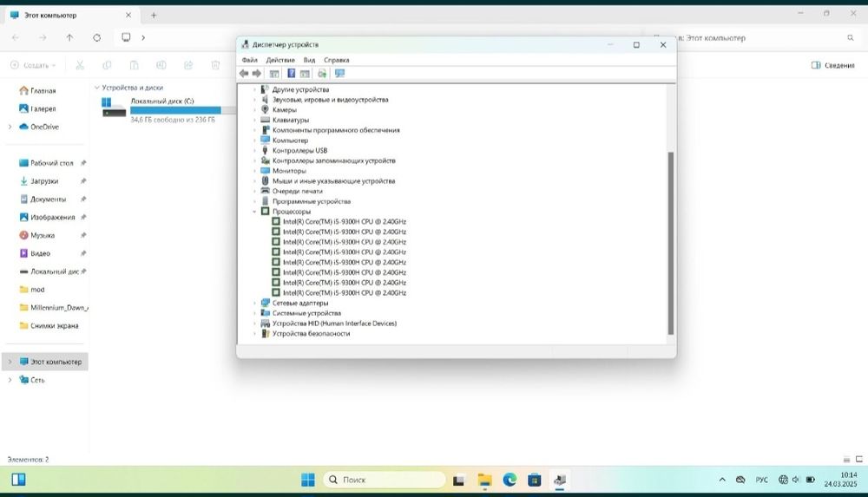Collapse the Процессоры category arrow
This screenshot has height=497, width=868.
(x=254, y=212)
